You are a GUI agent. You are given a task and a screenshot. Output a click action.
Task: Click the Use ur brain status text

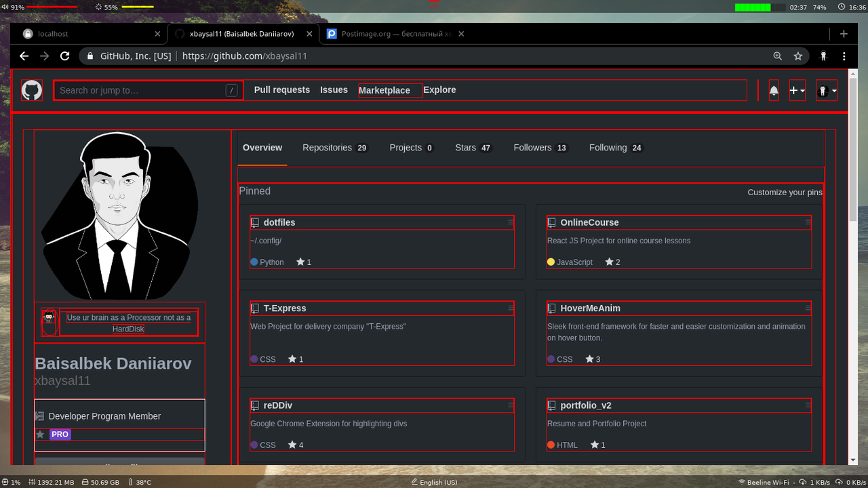[x=129, y=323]
